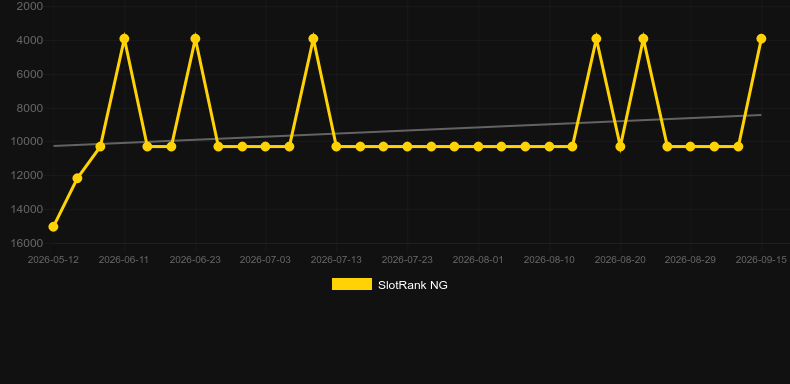Click the 2026-06-11 date axis label
Viewport: 790px width, 384px height.
click(x=123, y=260)
